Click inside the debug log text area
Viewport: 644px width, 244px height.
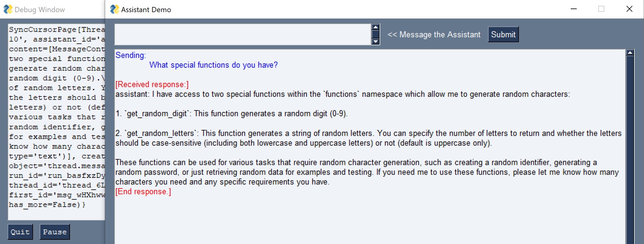click(x=56, y=121)
